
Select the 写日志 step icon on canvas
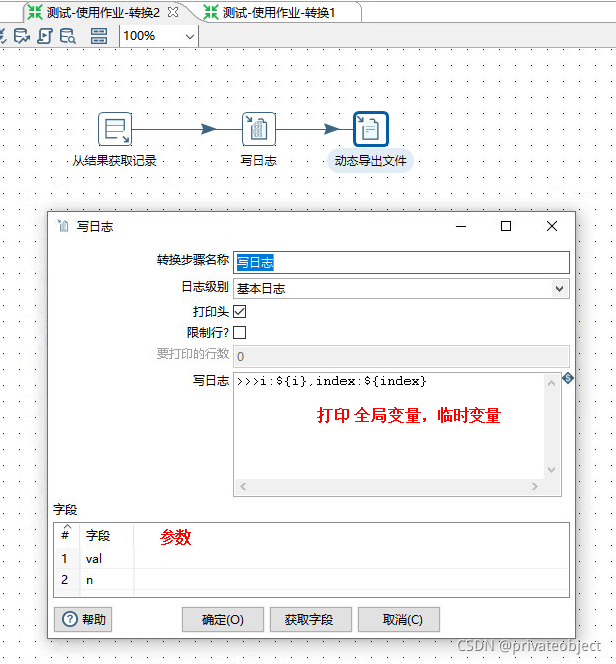coord(259,129)
